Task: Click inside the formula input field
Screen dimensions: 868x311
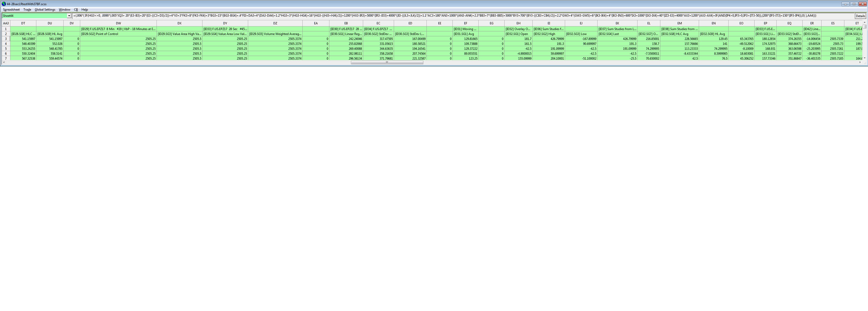Action: tap(438, 16)
